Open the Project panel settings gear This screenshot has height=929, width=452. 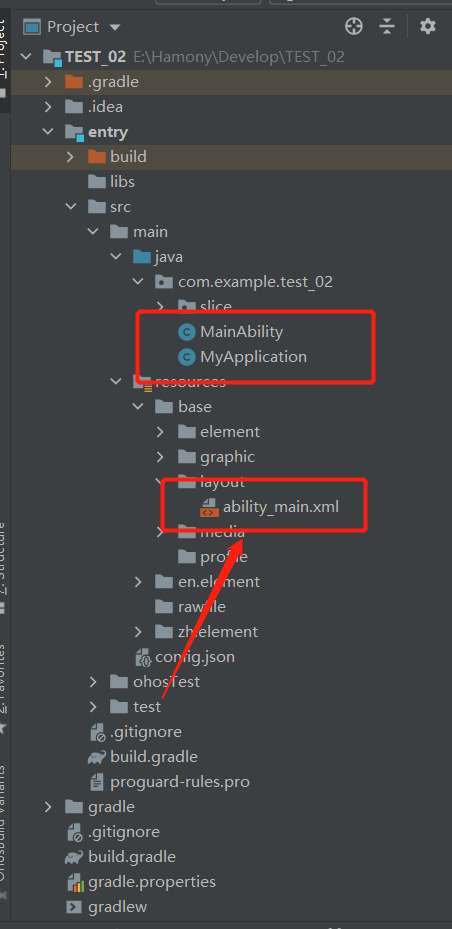[427, 26]
